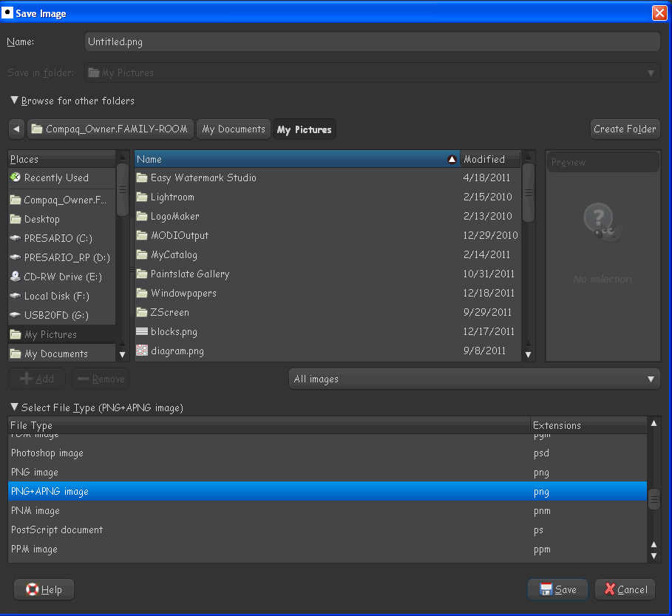Click the blocks.png file icon
The height and width of the screenshot is (616, 672).
coord(142,331)
